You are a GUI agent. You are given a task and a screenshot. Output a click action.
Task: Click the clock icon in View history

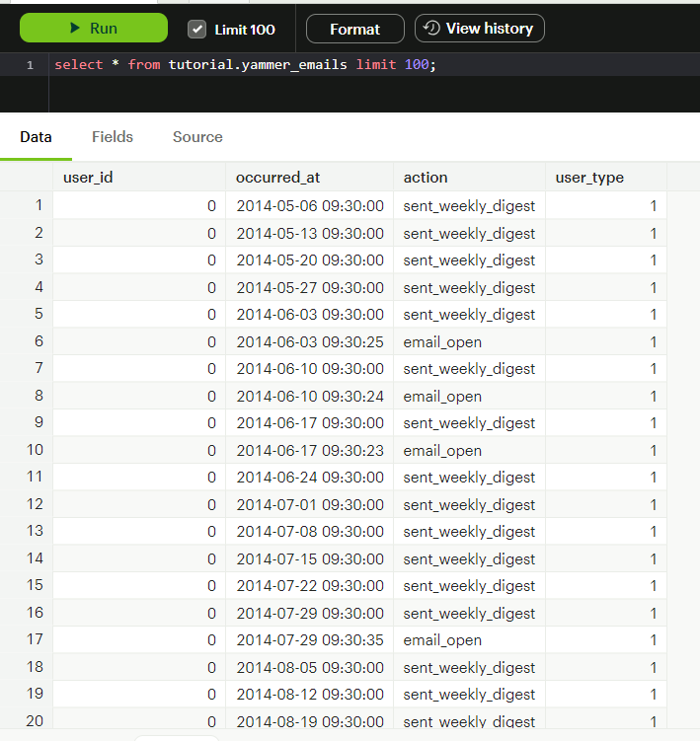pos(431,28)
